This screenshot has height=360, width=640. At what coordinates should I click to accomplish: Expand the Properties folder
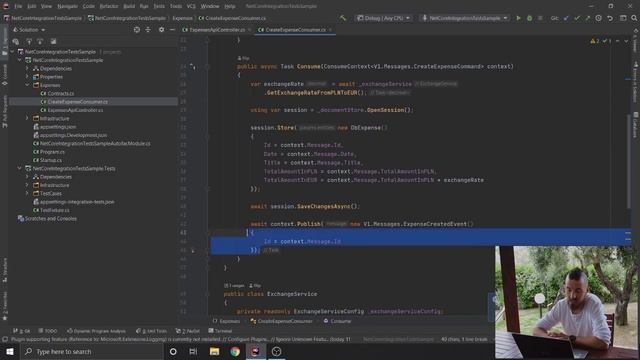(x=27, y=77)
